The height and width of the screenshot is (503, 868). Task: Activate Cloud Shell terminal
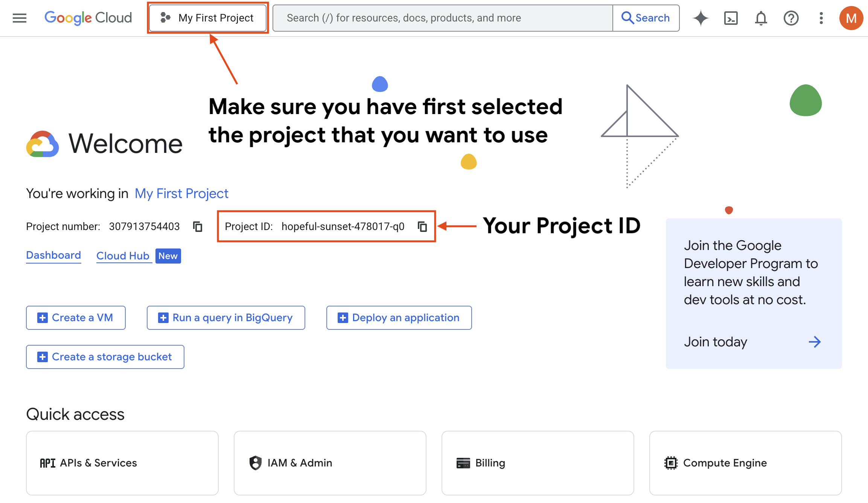pyautogui.click(x=731, y=18)
